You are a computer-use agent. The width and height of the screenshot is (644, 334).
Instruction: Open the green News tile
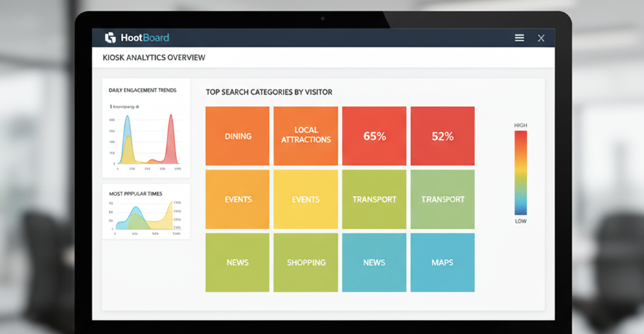238,263
